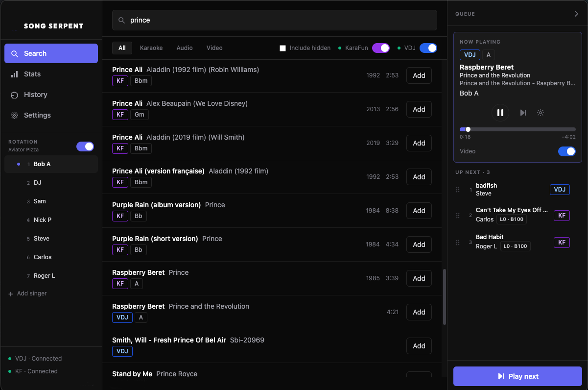Select singer Roger L in rotation
The height and width of the screenshot is (390, 588).
click(51, 276)
